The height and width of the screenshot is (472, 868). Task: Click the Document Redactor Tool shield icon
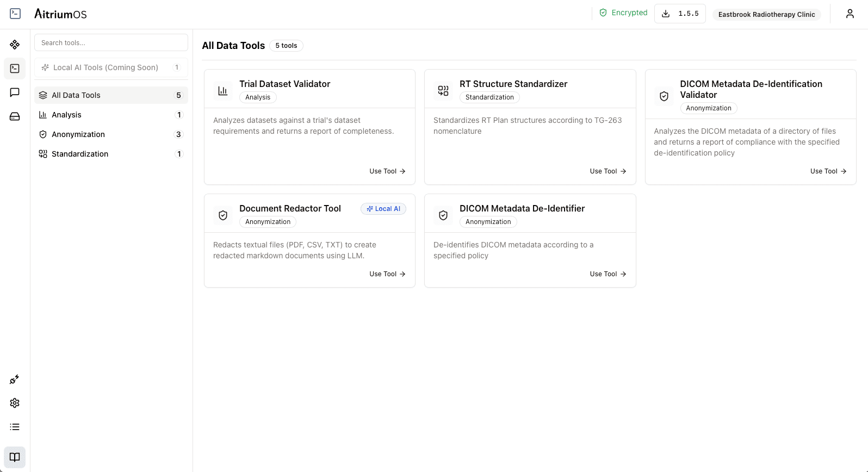pyautogui.click(x=223, y=215)
